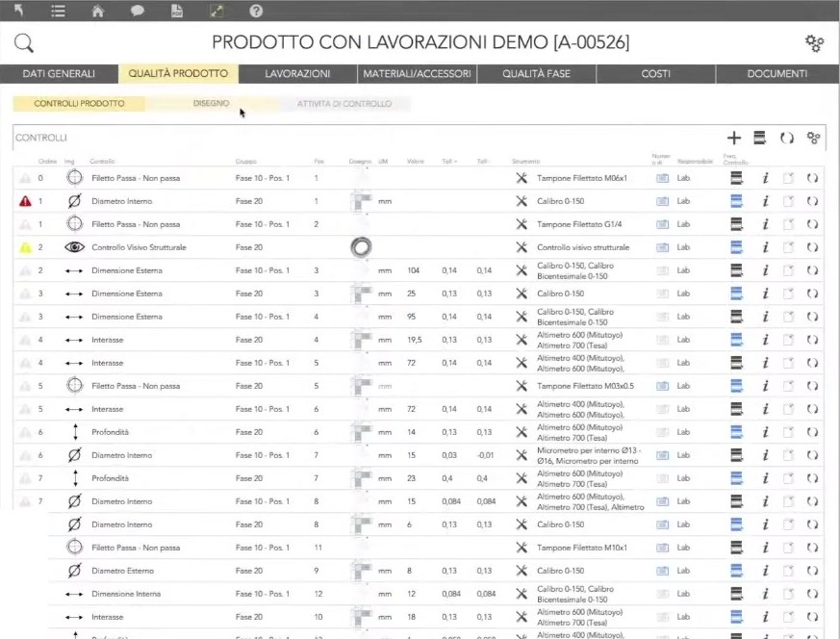
Task: Open drawing thumbnail in Fase 20 Pos 9 row
Action: pyautogui.click(x=361, y=571)
